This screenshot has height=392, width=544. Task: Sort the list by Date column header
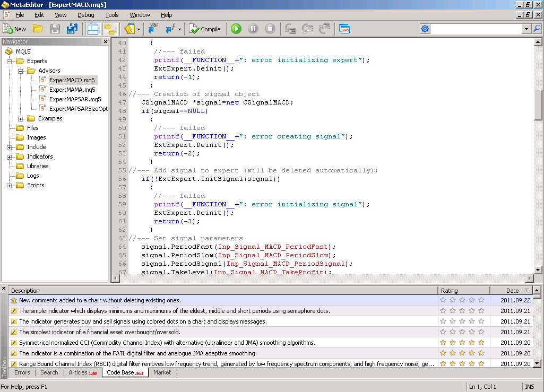[x=512, y=291]
